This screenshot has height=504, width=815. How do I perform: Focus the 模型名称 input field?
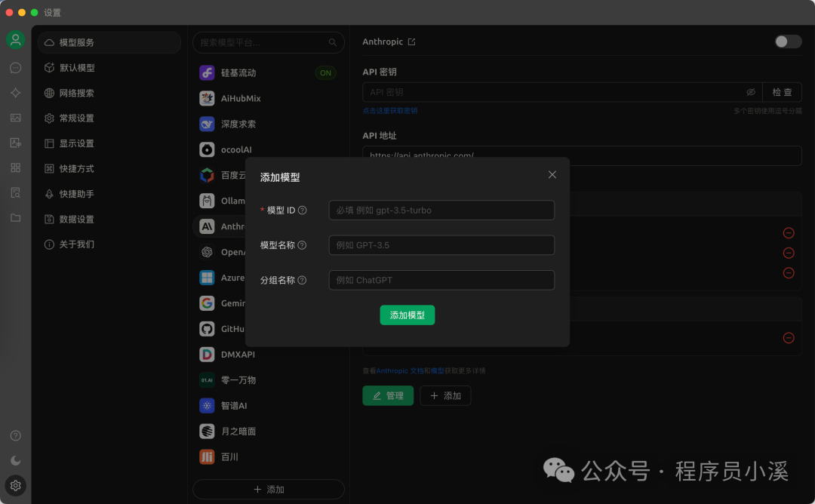tap(441, 245)
